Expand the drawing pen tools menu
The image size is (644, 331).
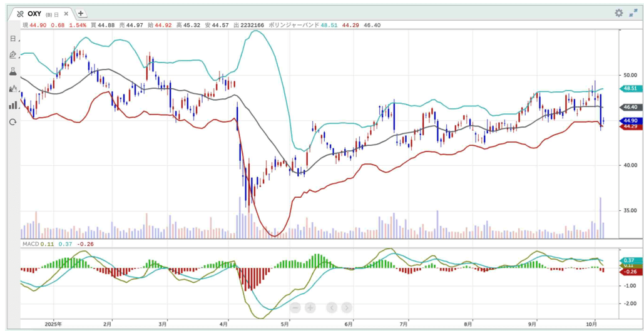tap(13, 55)
